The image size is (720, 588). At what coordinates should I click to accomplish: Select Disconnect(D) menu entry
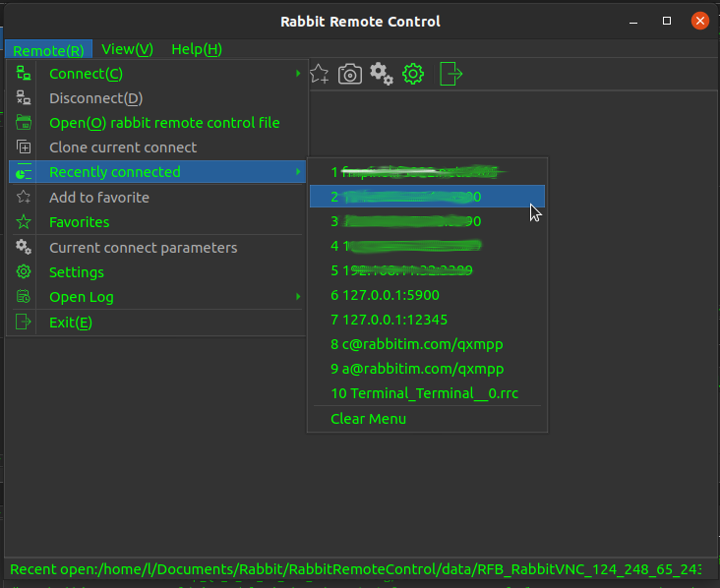[157, 98]
